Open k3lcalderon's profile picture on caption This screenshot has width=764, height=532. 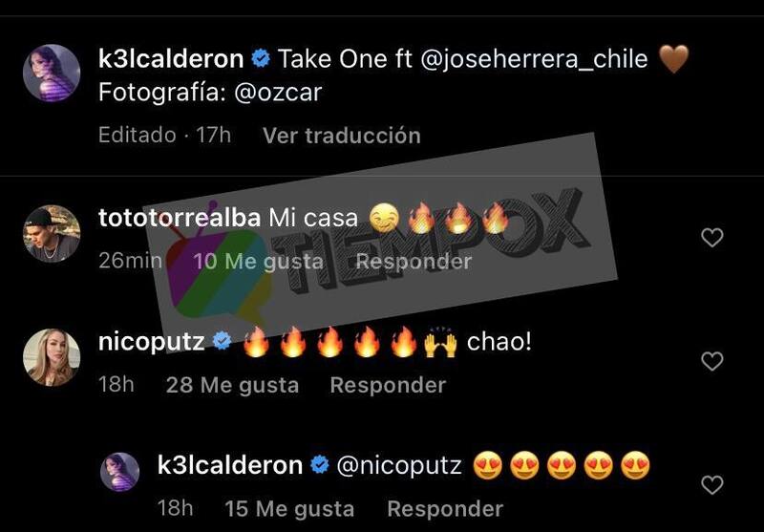(52, 74)
